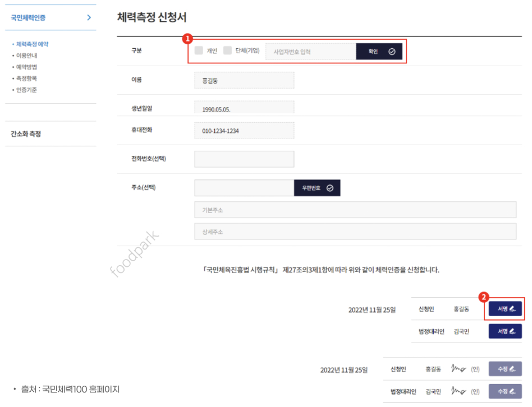
Task: Click the 확인 button next to 사업자번호
Action: 379,51
